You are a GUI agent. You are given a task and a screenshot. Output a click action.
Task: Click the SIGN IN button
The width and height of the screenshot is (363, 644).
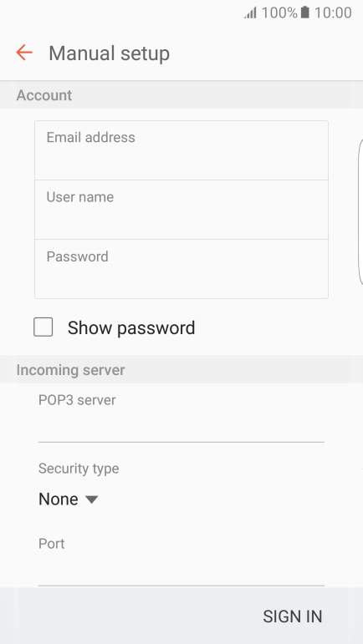click(x=292, y=616)
